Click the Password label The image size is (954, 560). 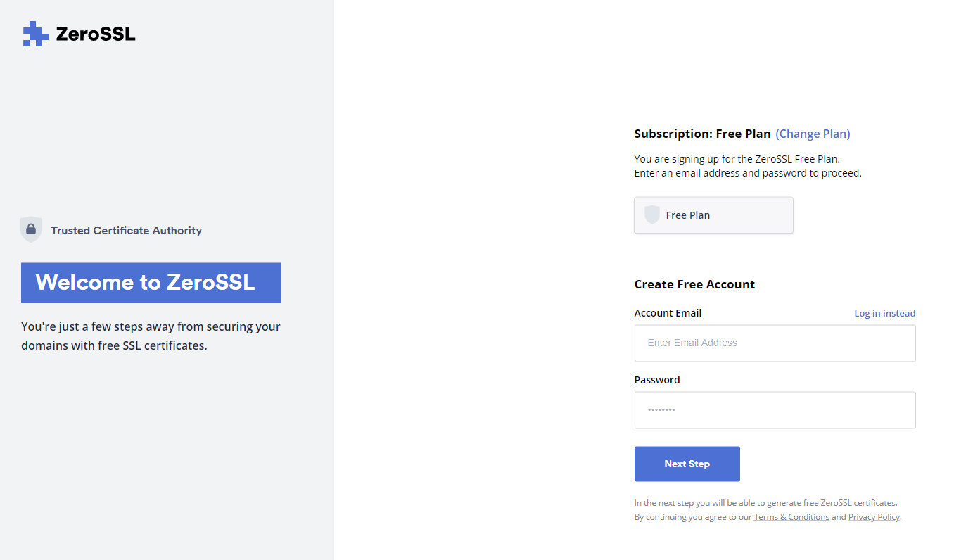coord(657,380)
